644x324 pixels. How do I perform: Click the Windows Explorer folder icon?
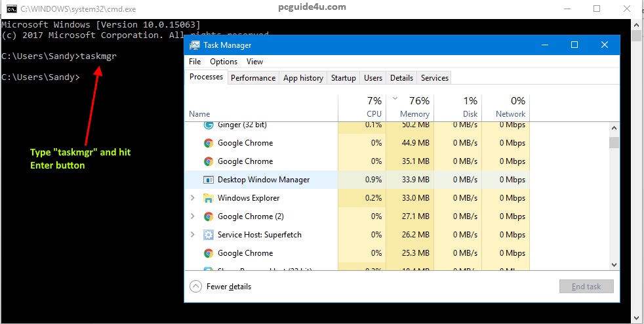(x=209, y=198)
